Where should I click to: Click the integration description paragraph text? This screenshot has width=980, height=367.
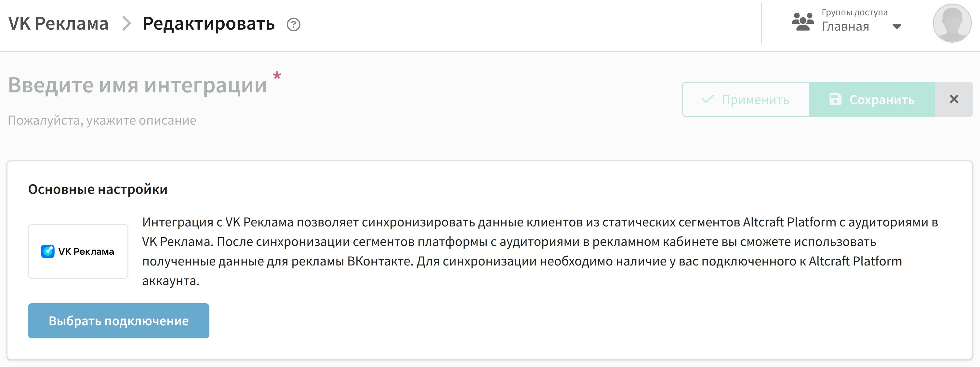(540, 251)
